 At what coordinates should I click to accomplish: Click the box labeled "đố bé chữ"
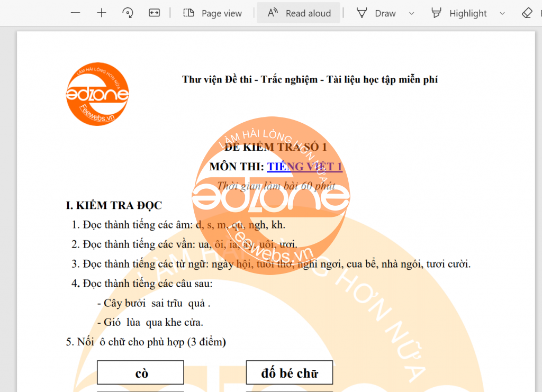290,373
